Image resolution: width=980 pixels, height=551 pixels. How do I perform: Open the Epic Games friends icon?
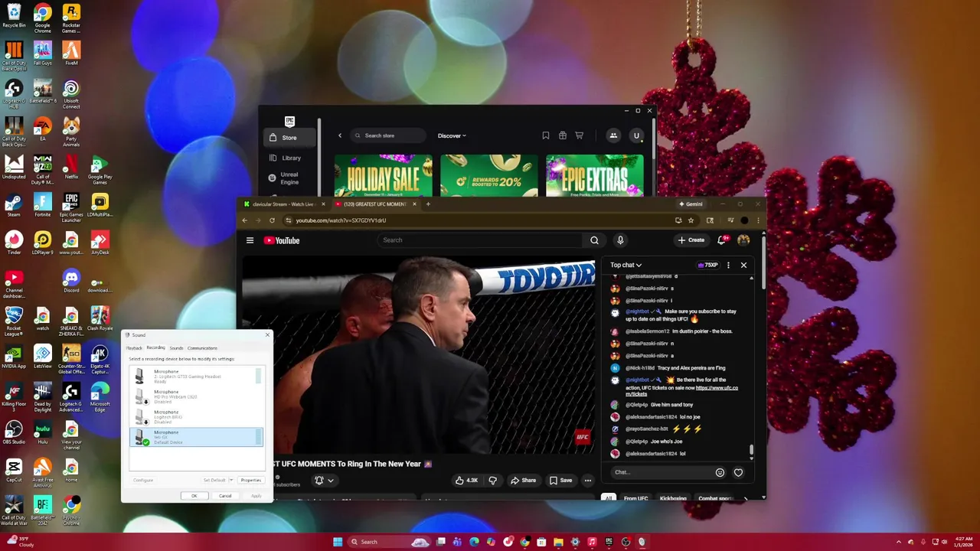click(x=613, y=135)
